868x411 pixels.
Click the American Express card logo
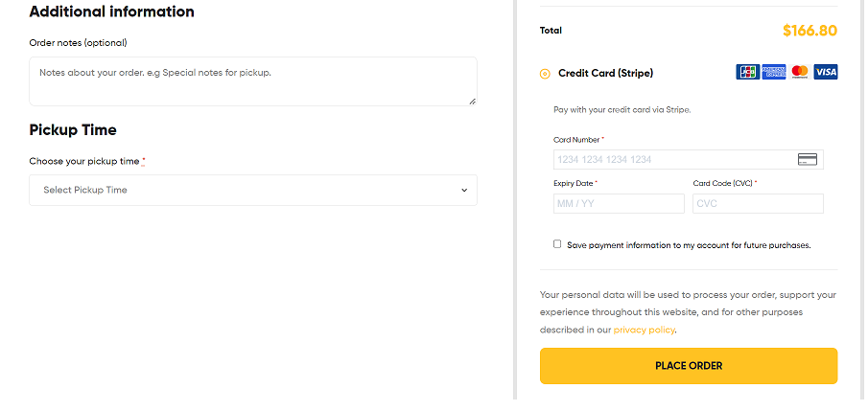pyautogui.click(x=773, y=72)
